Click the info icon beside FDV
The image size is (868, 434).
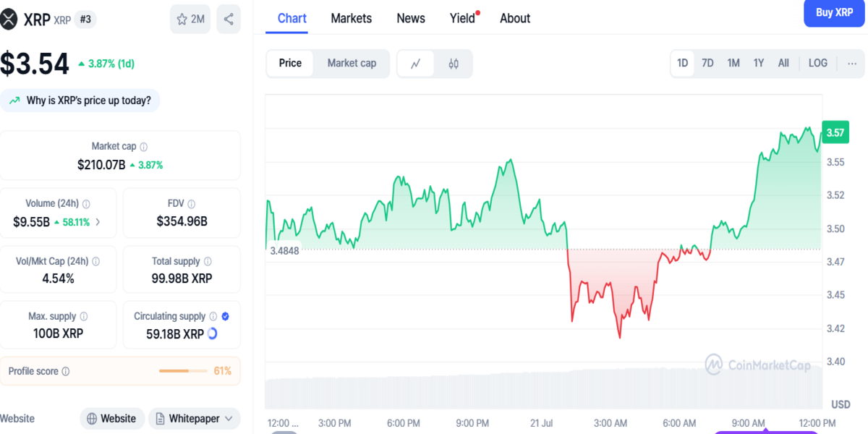tap(191, 205)
